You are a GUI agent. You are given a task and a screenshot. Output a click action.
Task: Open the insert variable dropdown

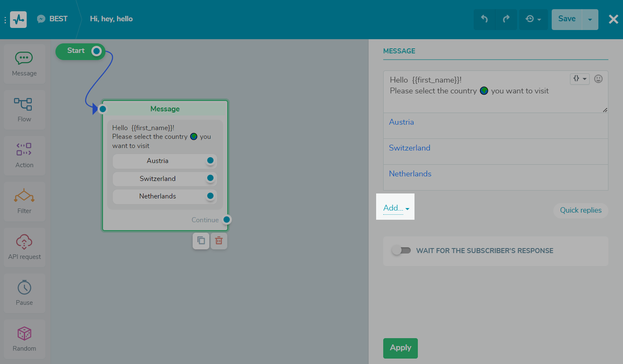[580, 79]
